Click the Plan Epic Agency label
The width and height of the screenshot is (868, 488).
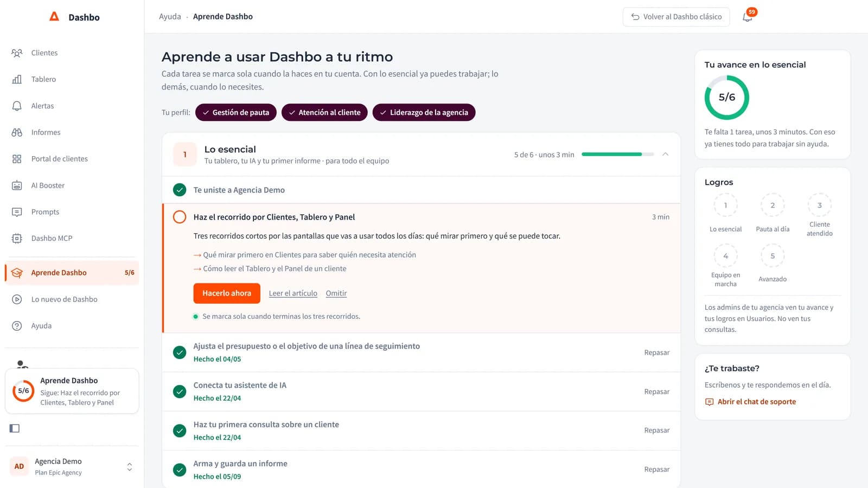58,473
